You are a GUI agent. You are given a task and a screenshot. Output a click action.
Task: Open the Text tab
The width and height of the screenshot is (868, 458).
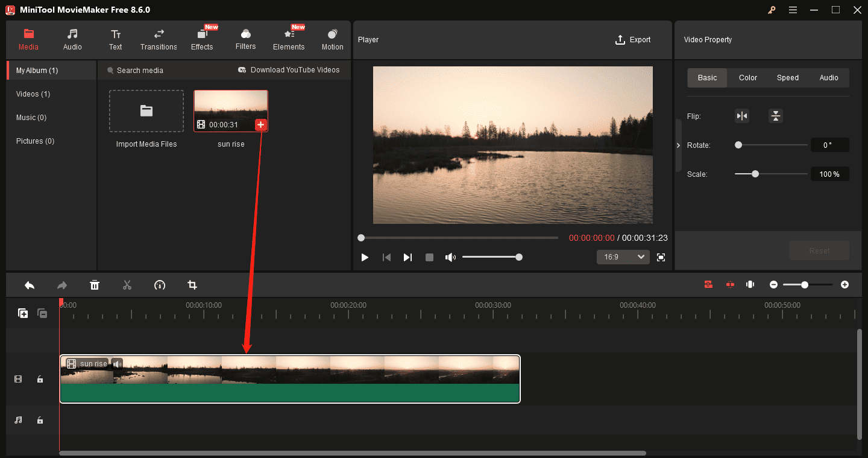click(115, 39)
